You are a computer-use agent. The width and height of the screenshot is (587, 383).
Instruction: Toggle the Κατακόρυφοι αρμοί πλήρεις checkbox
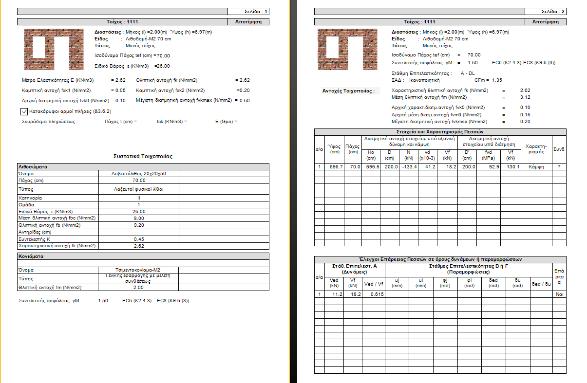pyautogui.click(x=24, y=111)
